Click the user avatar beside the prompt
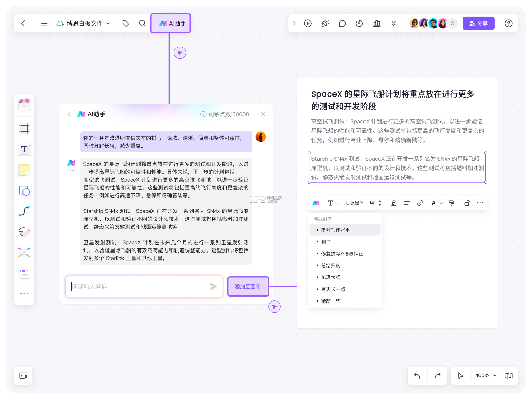The height and width of the screenshot is (399, 532). click(x=261, y=137)
